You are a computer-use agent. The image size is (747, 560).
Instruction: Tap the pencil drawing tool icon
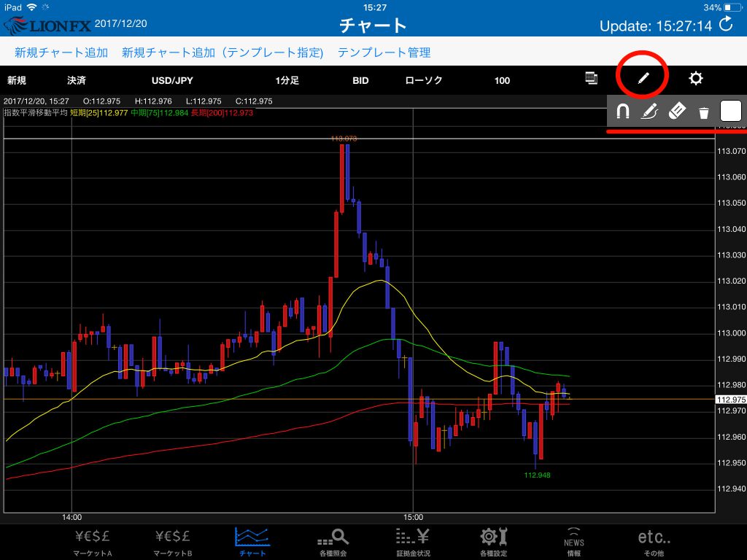click(x=643, y=79)
